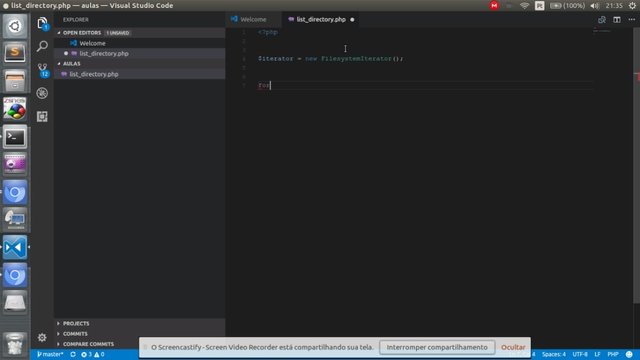Select language mode PHP in the status bar
The image size is (640, 360).
coord(613,354)
